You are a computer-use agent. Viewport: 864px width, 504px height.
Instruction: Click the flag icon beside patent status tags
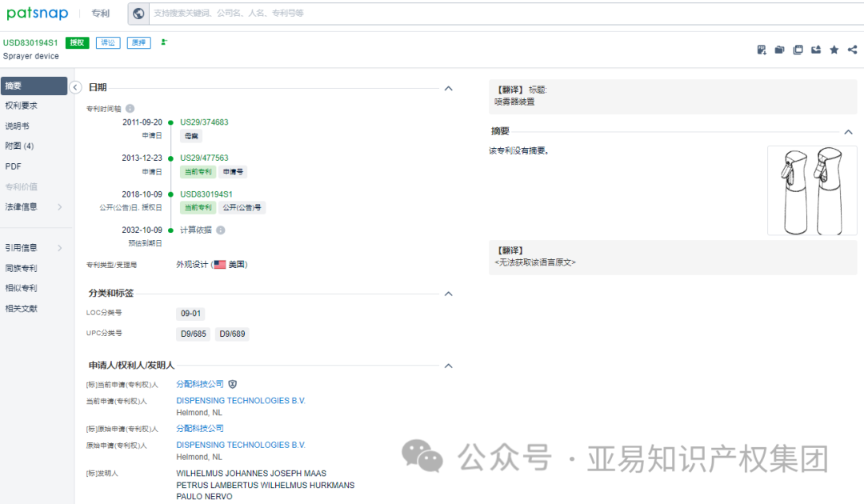tap(163, 42)
